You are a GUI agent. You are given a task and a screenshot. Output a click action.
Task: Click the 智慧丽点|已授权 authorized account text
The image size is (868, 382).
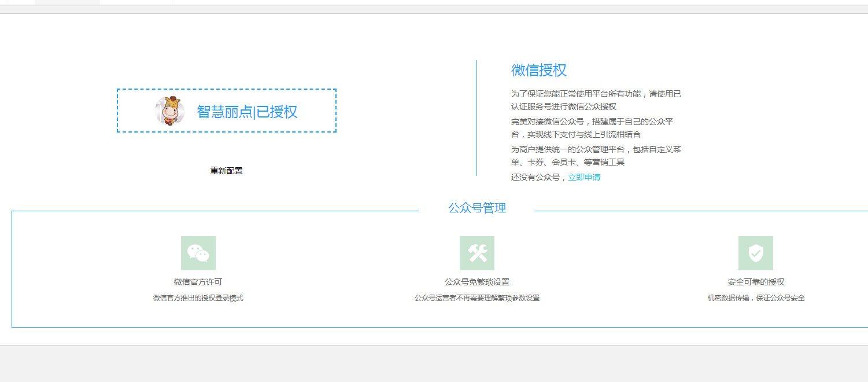248,112
